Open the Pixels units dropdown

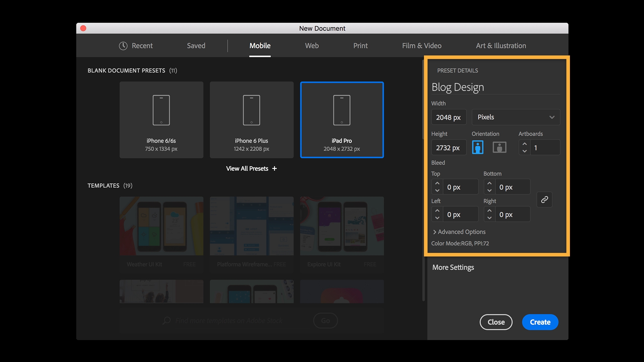(x=516, y=117)
